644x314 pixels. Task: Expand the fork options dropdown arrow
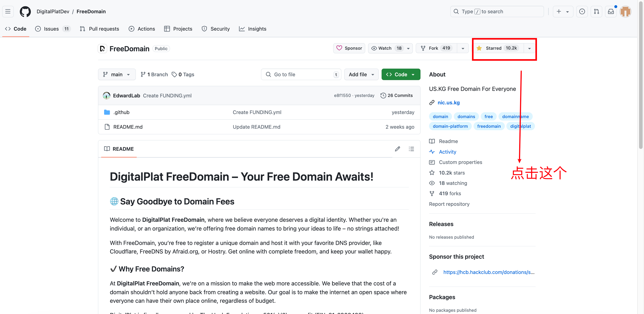click(463, 48)
